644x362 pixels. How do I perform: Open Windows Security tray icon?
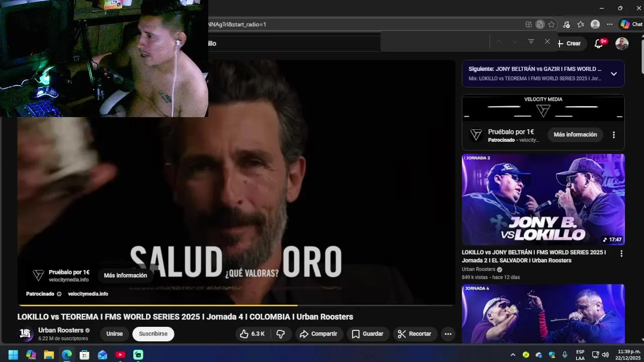[552, 355]
